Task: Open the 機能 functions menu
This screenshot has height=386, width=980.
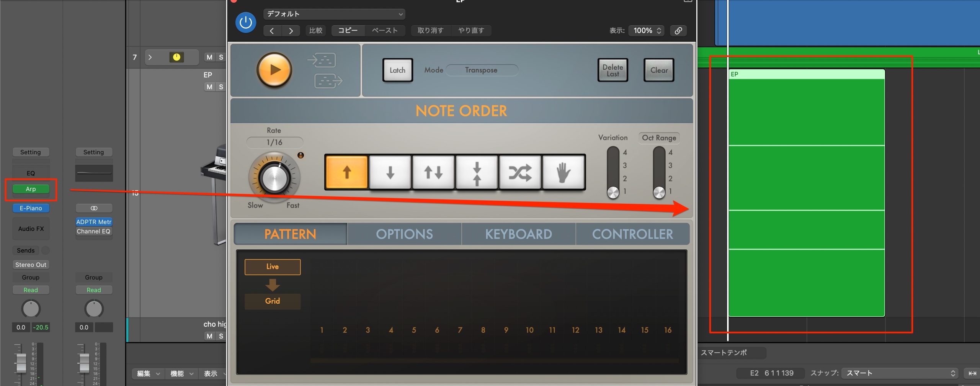Action: point(181,374)
